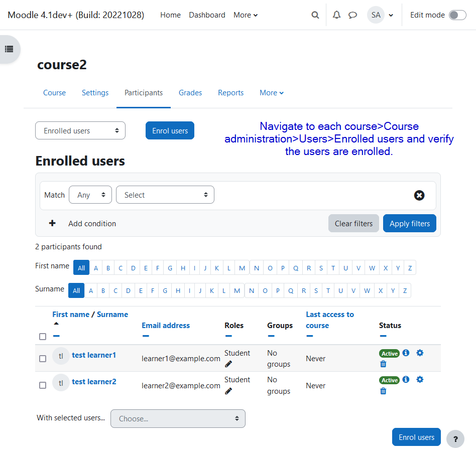The image size is (476, 462).
Task: Open the Participants tab
Action: [x=144, y=93]
